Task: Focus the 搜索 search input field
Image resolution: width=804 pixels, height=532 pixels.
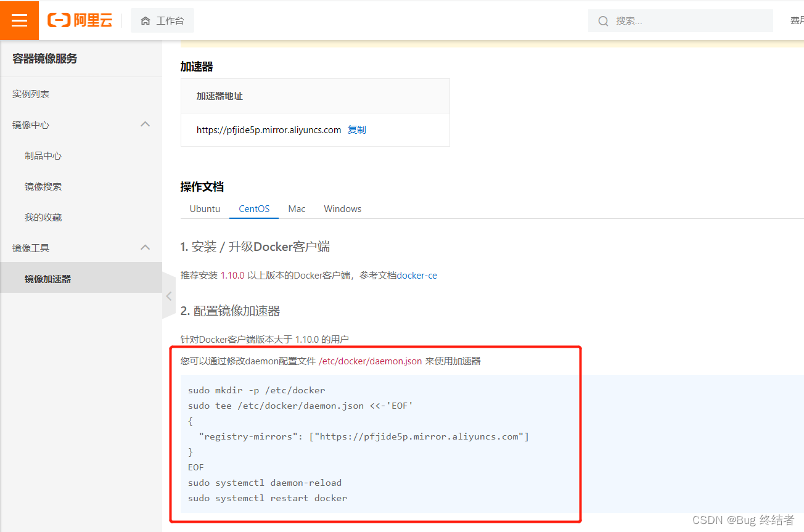Action: 680,20
